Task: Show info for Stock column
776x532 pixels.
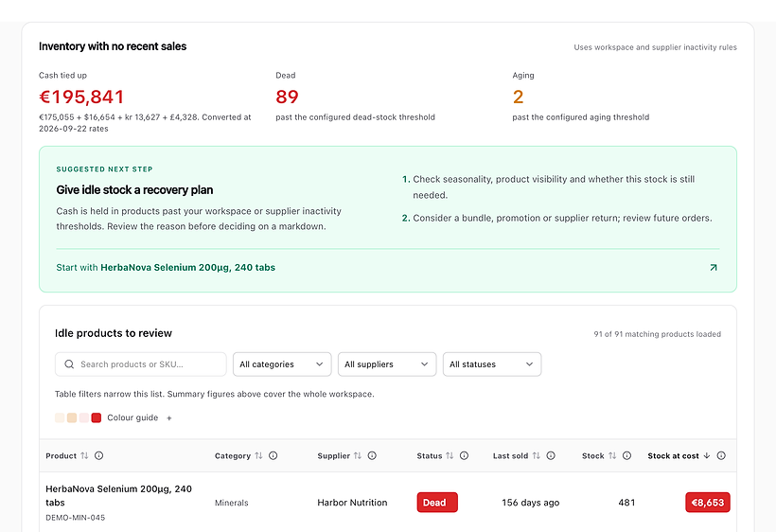Action: 627,455
